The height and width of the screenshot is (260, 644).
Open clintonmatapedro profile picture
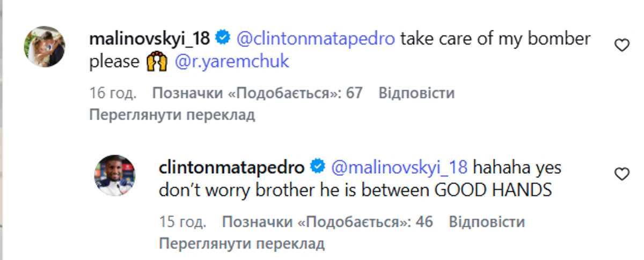(x=115, y=175)
